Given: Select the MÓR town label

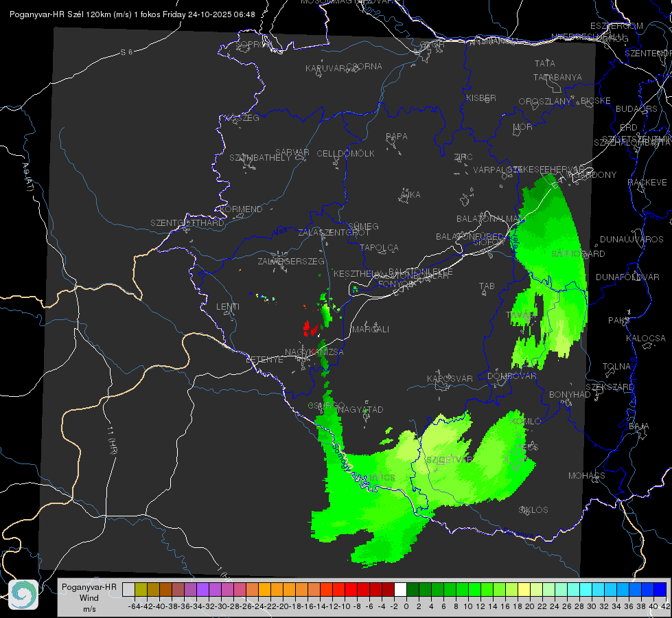Looking at the screenshot, I should tap(523, 126).
